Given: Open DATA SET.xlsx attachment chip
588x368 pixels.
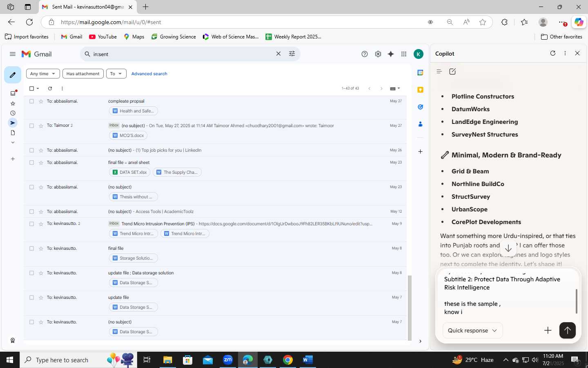Looking at the screenshot, I should coord(130,172).
